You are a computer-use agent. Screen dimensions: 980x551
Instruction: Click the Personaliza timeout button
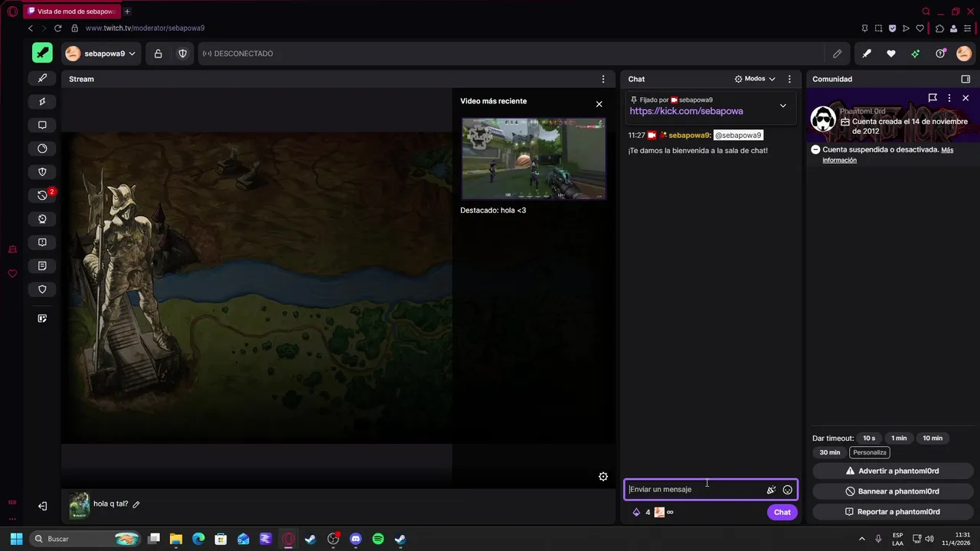870,452
